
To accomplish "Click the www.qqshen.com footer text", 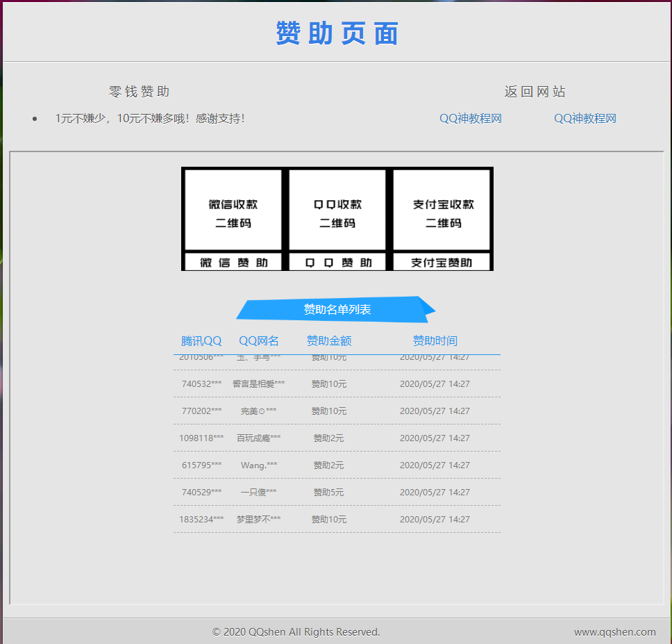I will [x=615, y=632].
